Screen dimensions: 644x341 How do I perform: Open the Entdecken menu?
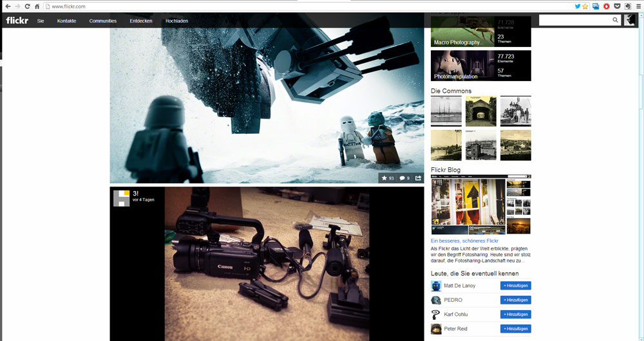(x=141, y=21)
